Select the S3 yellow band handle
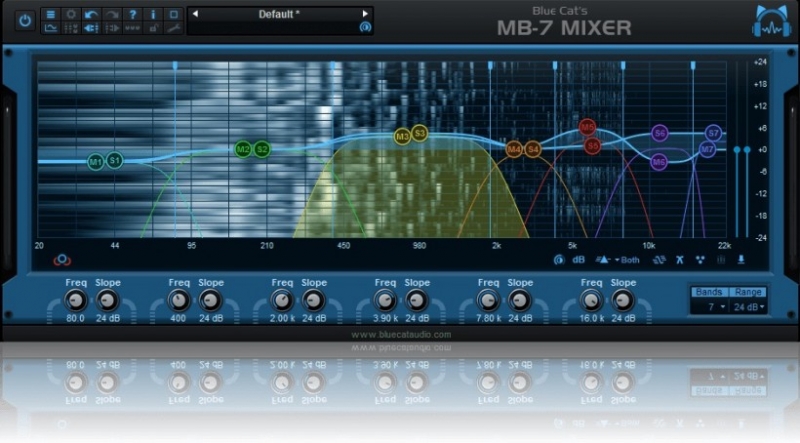This screenshot has height=443, width=800. click(x=419, y=133)
